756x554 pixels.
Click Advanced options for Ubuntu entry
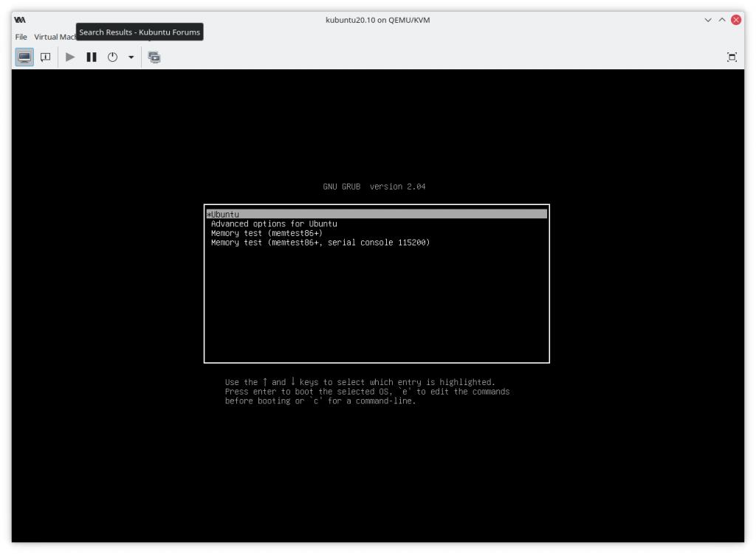[x=275, y=224]
